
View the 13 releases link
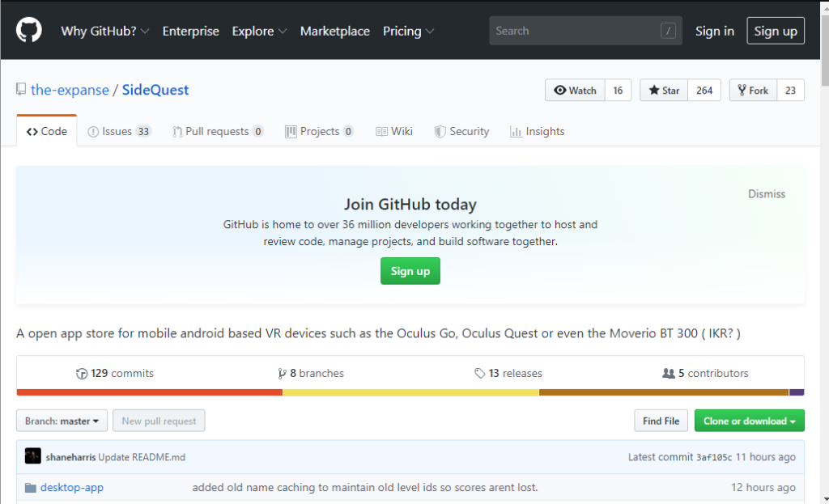click(x=508, y=374)
